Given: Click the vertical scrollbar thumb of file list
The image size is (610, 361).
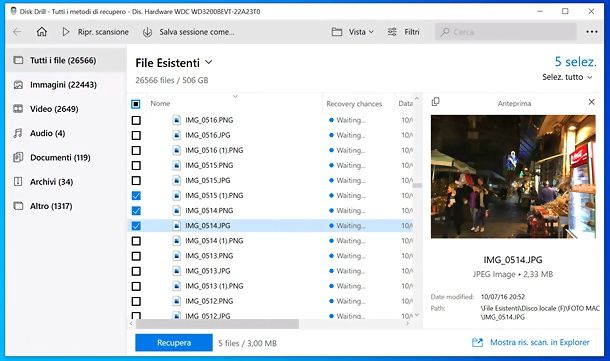Looking at the screenshot, I should [417, 186].
